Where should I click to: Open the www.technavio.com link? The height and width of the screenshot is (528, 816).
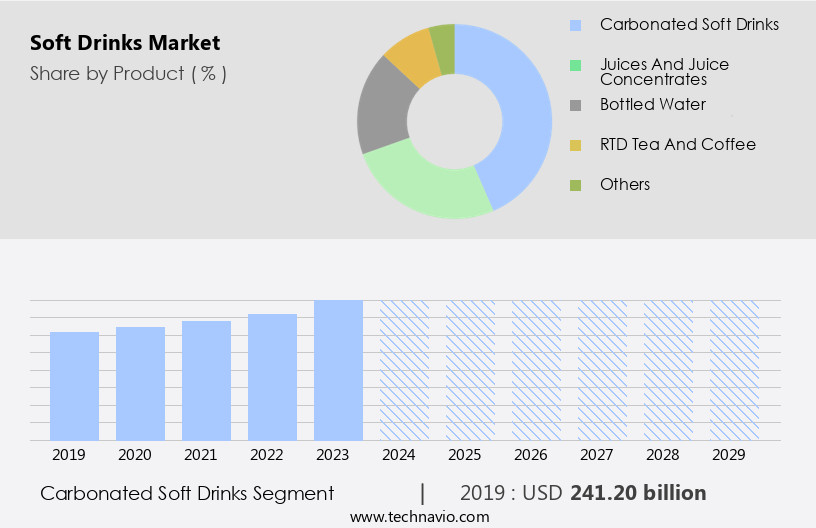(x=420, y=516)
